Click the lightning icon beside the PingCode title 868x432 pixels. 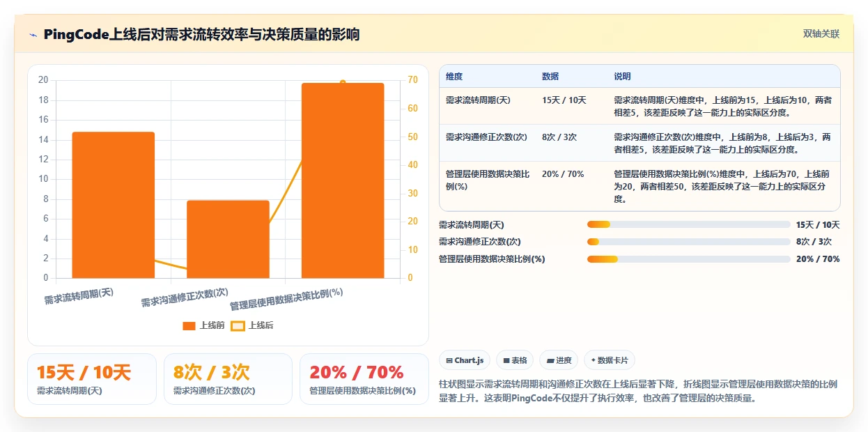(x=33, y=35)
